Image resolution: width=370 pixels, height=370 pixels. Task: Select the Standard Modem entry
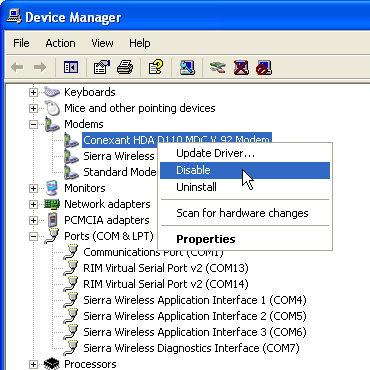(x=119, y=172)
